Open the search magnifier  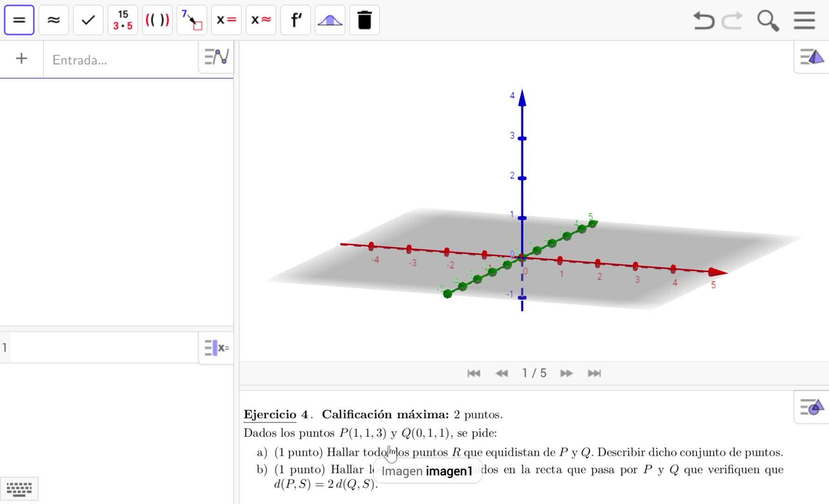point(768,21)
